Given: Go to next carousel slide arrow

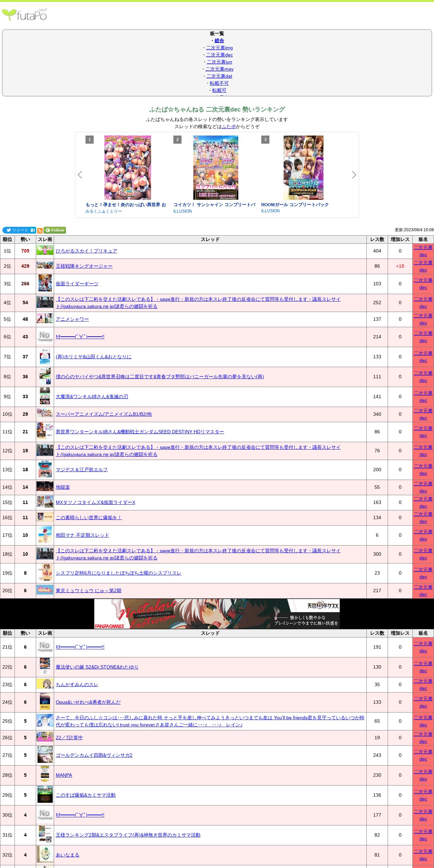Looking at the screenshot, I should (354, 175).
